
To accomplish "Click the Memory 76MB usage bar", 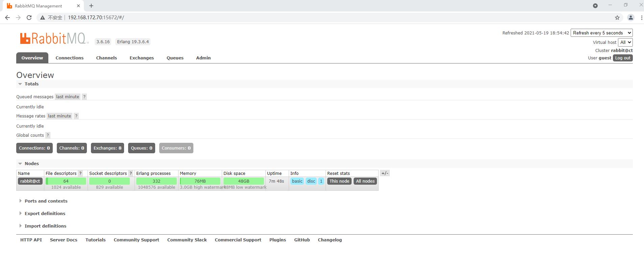I will coord(200,181).
